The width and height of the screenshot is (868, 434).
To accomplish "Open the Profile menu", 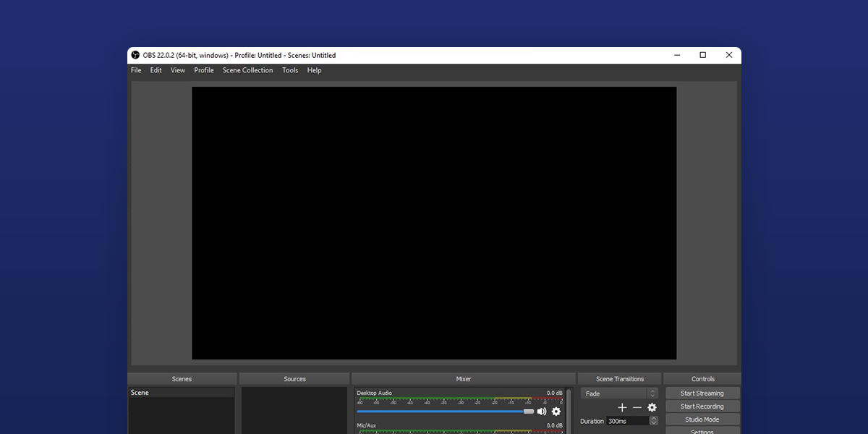I will [204, 70].
